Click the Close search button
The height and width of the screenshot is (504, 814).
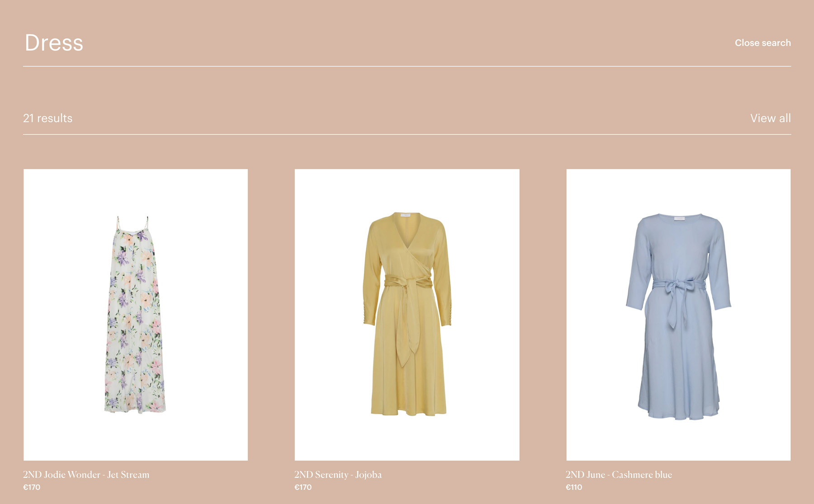763,43
